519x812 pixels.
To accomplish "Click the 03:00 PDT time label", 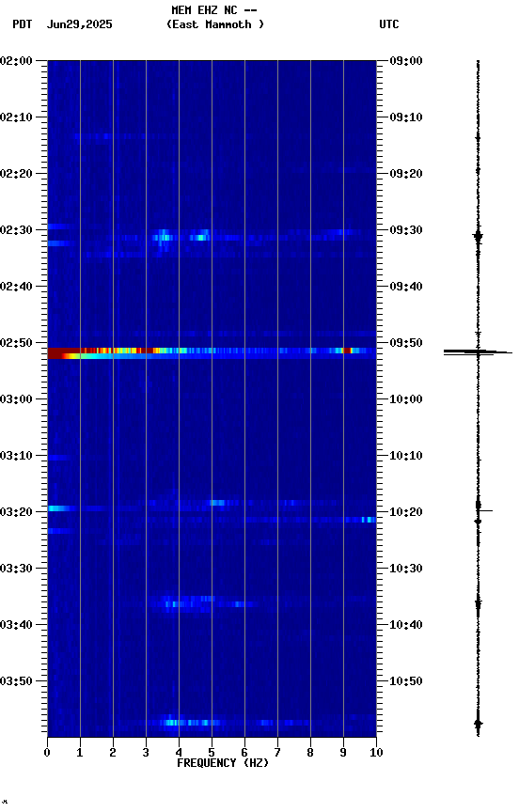I will tap(16, 399).
